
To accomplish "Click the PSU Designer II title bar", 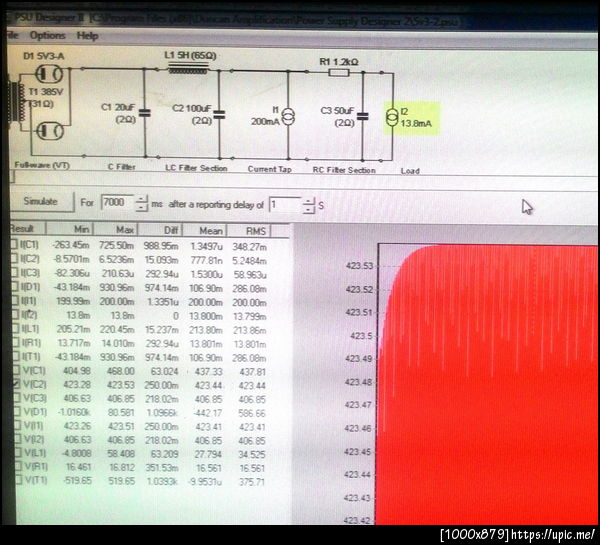I will [298, 19].
